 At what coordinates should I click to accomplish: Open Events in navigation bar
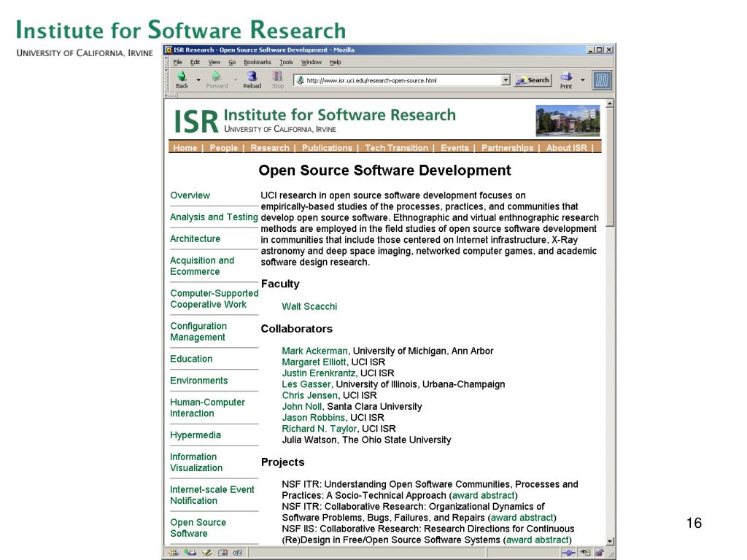point(454,147)
